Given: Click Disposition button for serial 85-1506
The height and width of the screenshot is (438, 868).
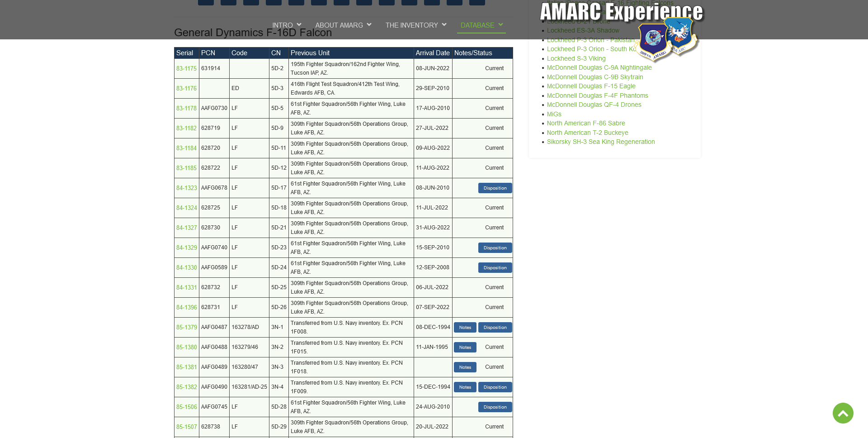Looking at the screenshot, I should tap(495, 407).
